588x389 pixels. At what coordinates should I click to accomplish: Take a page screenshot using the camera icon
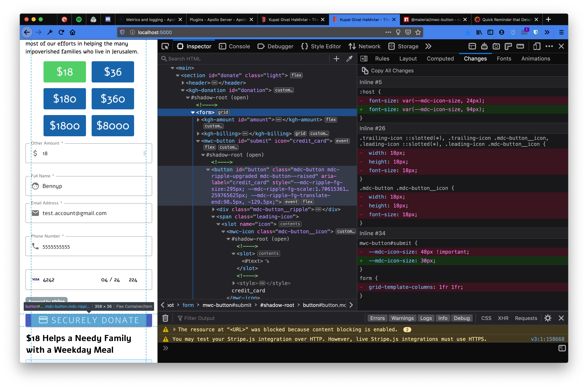496,46
